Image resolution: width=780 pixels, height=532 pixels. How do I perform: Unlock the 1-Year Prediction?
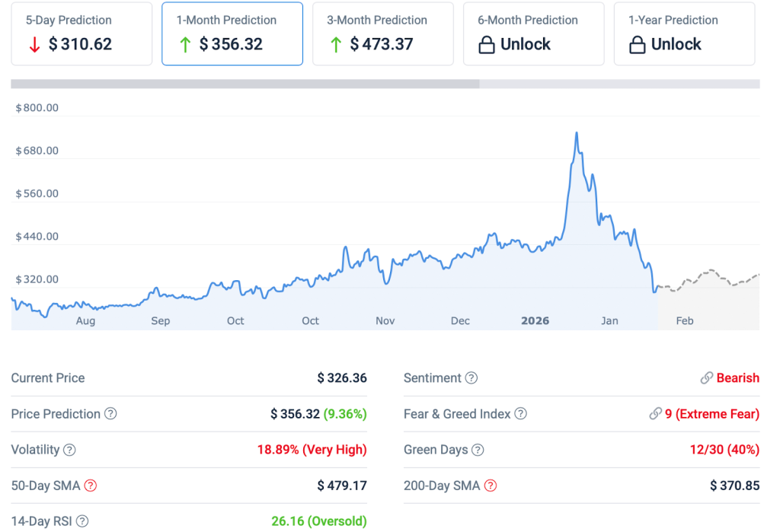(x=684, y=33)
